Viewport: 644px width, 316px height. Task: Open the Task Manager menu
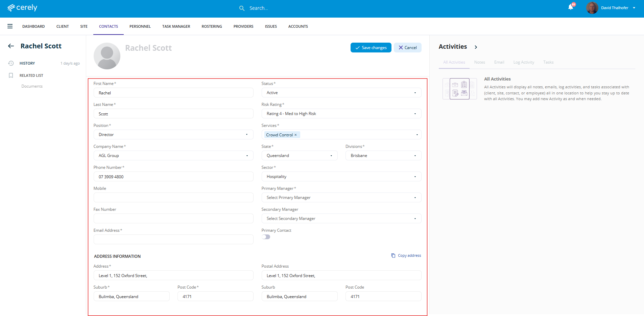coord(176,26)
